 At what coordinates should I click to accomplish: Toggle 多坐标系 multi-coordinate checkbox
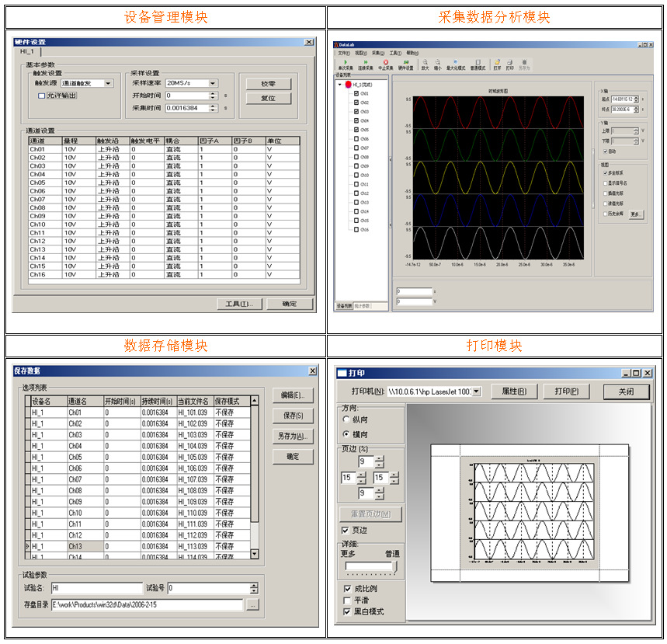(x=606, y=172)
